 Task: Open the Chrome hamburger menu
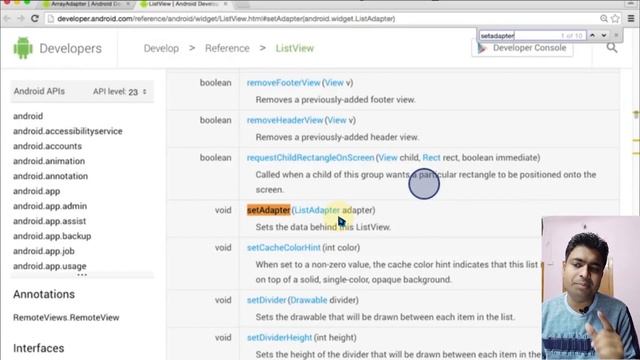[x=631, y=19]
